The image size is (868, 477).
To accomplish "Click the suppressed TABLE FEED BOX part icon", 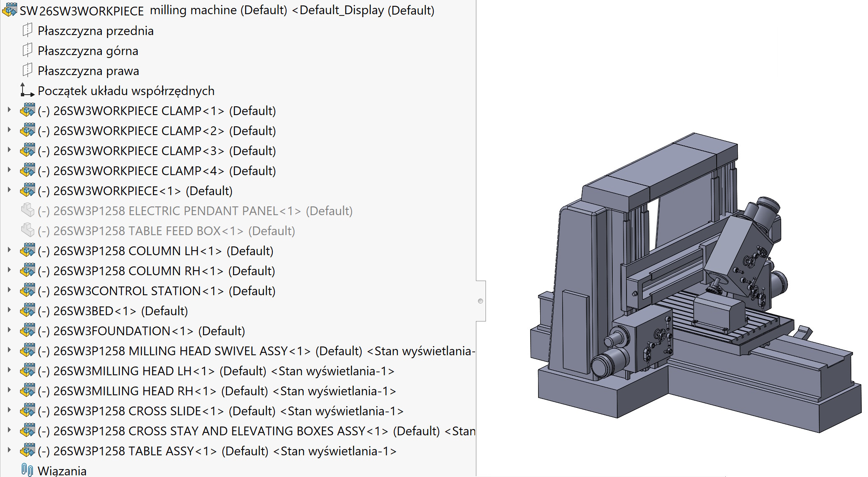I will coord(28,231).
